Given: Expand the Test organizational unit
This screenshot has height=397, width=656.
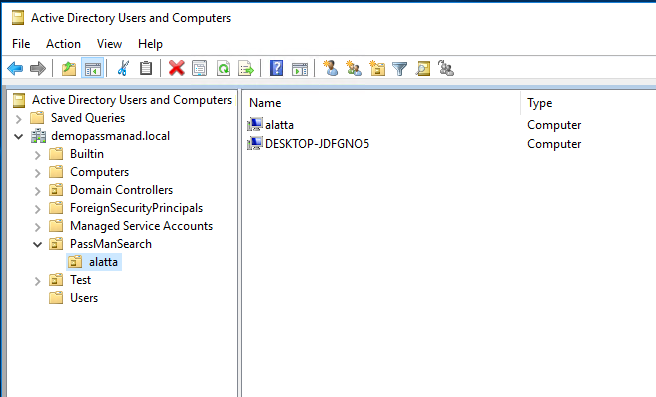Looking at the screenshot, I should (38, 281).
